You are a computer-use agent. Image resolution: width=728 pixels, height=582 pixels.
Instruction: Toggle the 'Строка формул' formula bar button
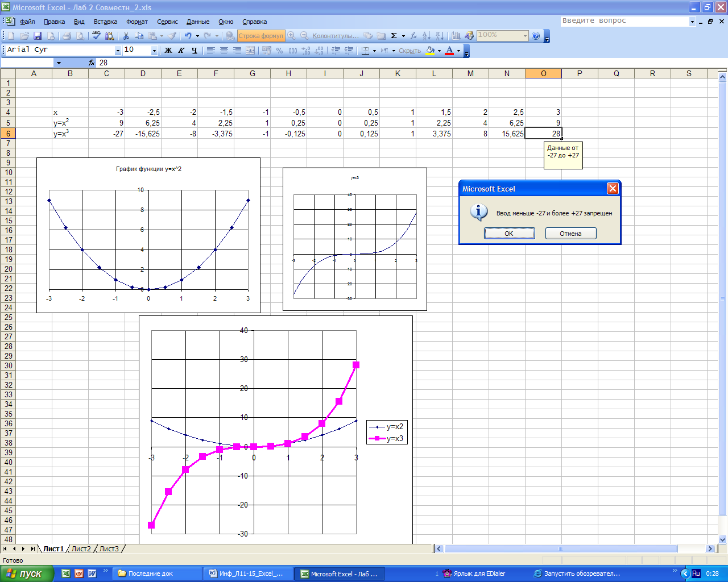coord(260,36)
